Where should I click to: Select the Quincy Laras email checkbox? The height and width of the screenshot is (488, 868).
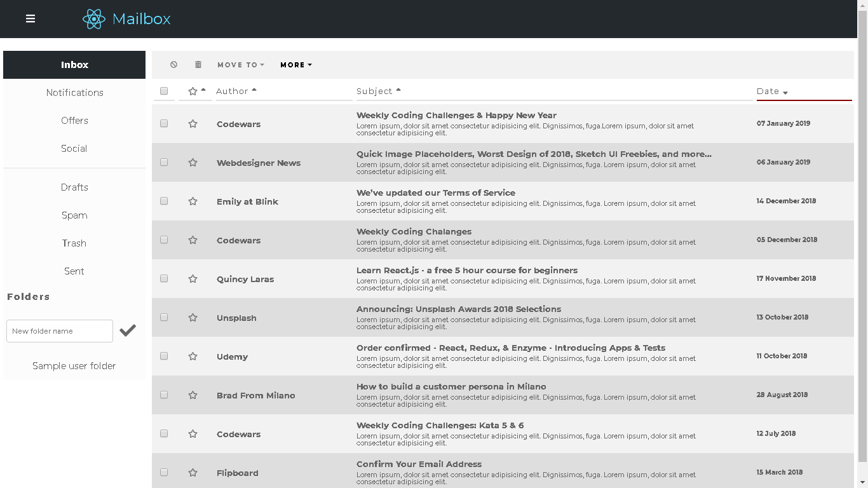[x=164, y=278]
